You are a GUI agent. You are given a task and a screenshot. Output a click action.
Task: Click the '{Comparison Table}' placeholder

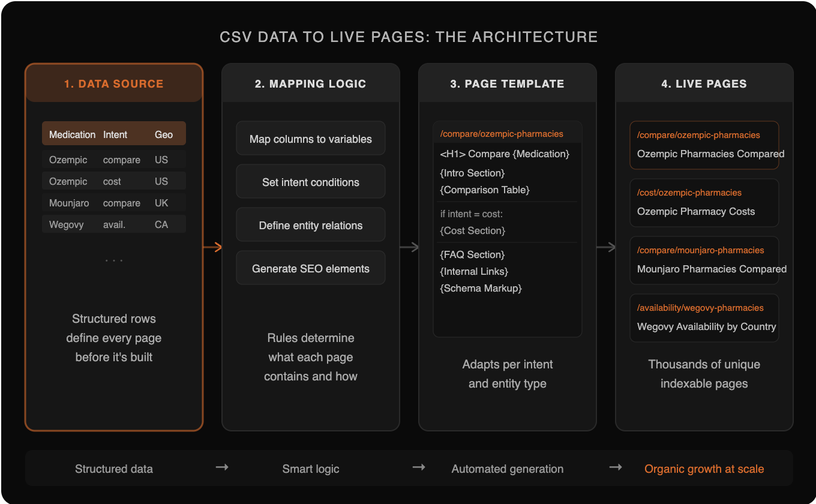[x=485, y=190]
